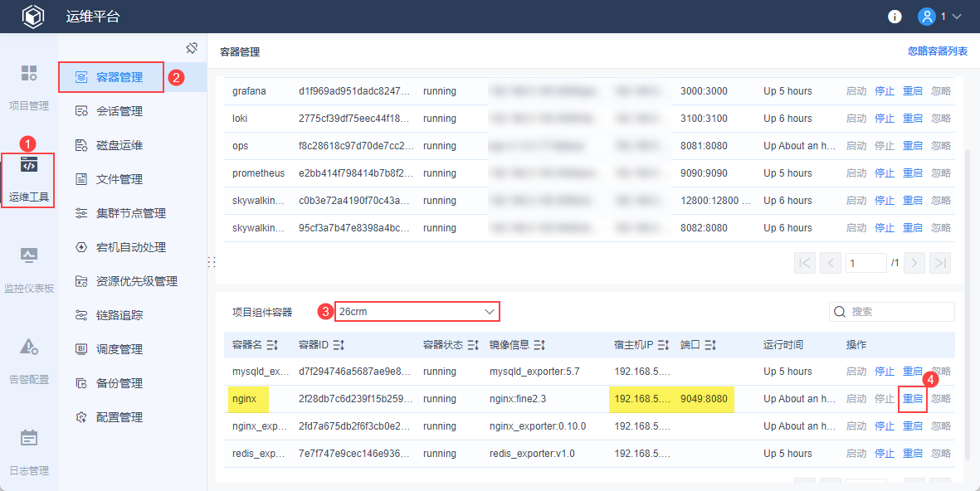Select the nginx:fine2.3 image cell
Image resolution: width=980 pixels, height=491 pixels.
point(518,399)
